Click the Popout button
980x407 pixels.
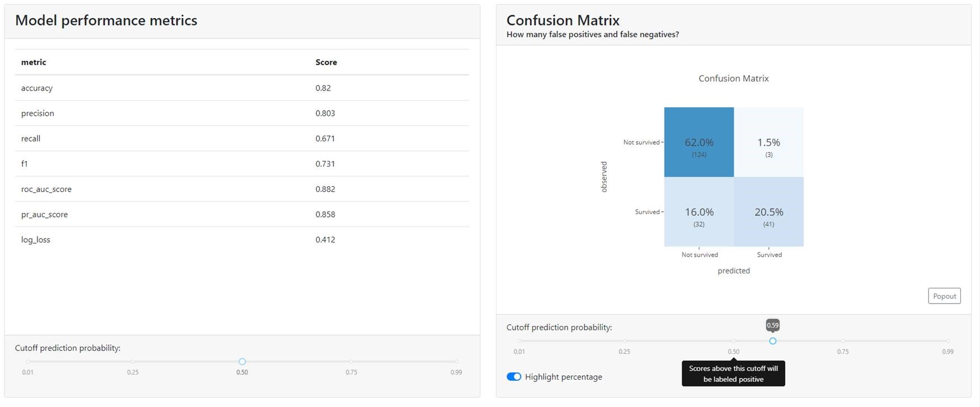point(944,296)
